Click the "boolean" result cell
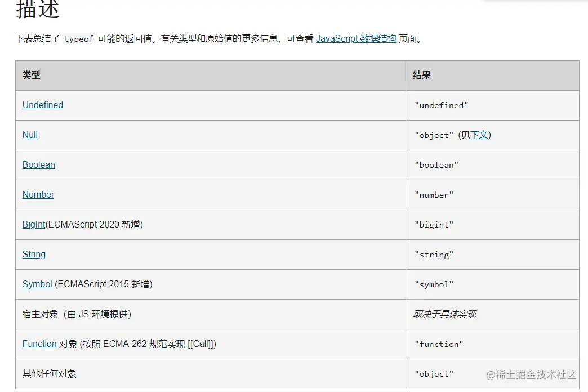Image resolution: width=588 pixels, height=392 pixels. pyautogui.click(x=492, y=165)
